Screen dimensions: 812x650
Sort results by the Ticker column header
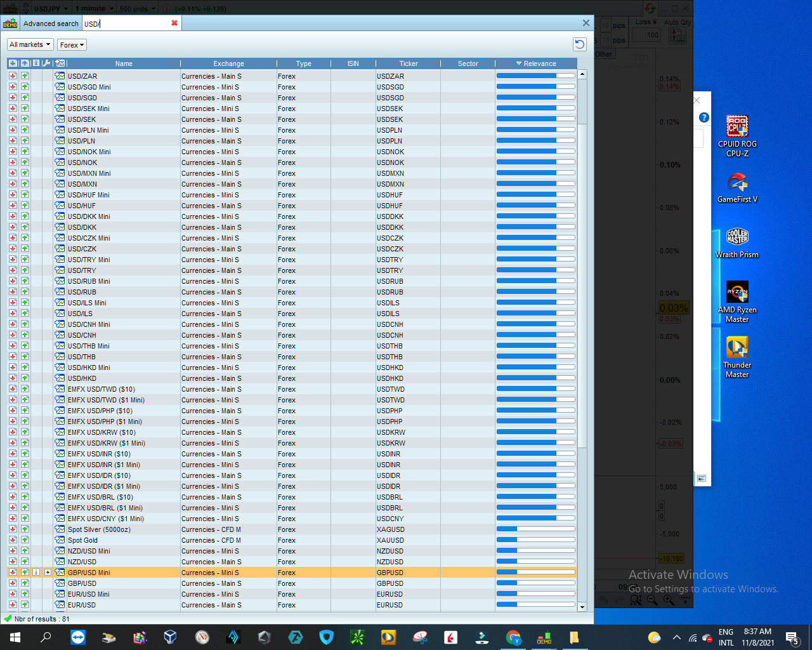tap(409, 63)
